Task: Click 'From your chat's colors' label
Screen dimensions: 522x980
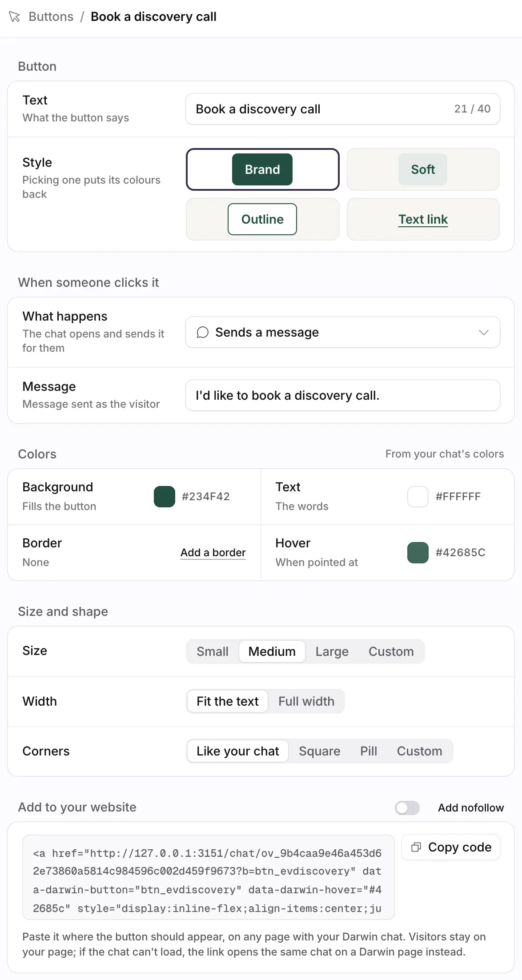Action: point(445,454)
